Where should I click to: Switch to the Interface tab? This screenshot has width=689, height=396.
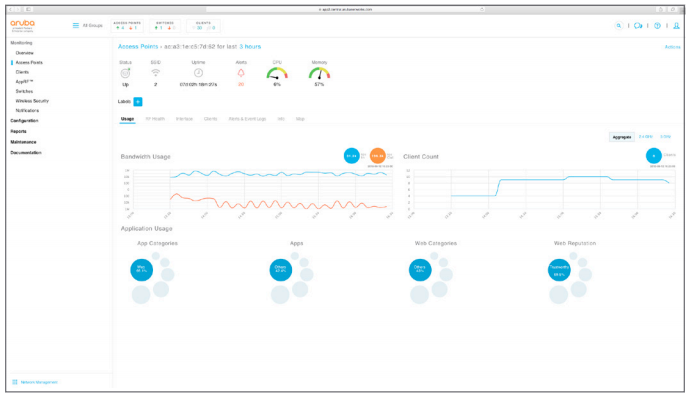pyautogui.click(x=184, y=119)
